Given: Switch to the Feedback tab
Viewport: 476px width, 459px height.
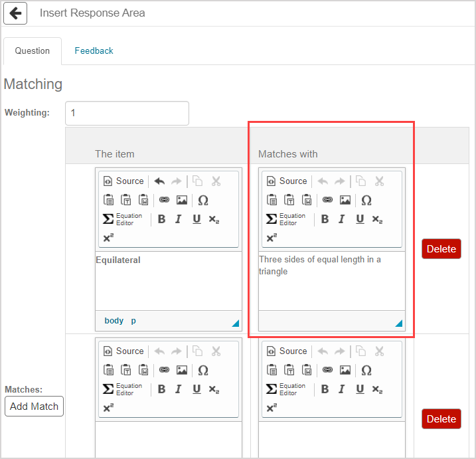Looking at the screenshot, I should 94,50.
